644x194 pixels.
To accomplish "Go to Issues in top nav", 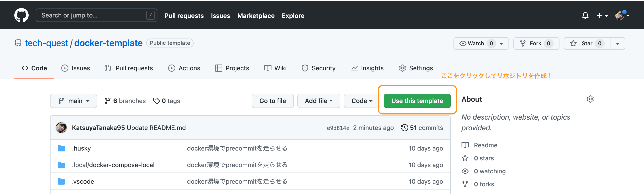I will (x=220, y=15).
